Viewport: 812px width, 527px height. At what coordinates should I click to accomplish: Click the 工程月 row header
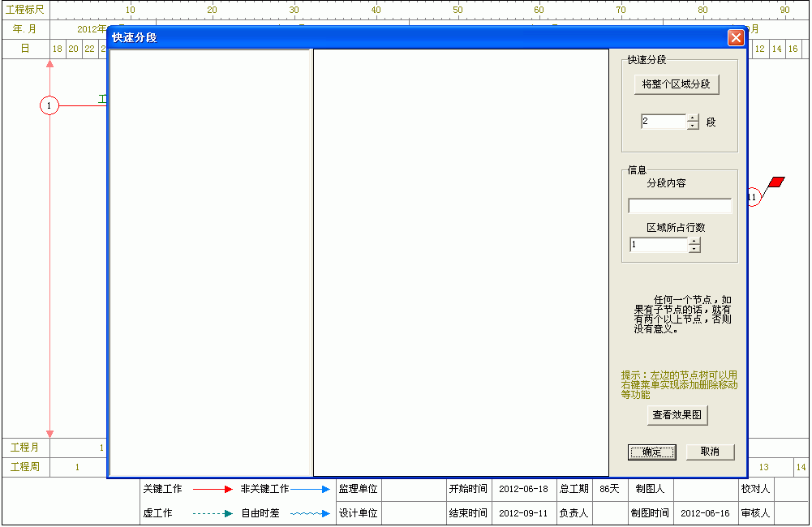25,448
